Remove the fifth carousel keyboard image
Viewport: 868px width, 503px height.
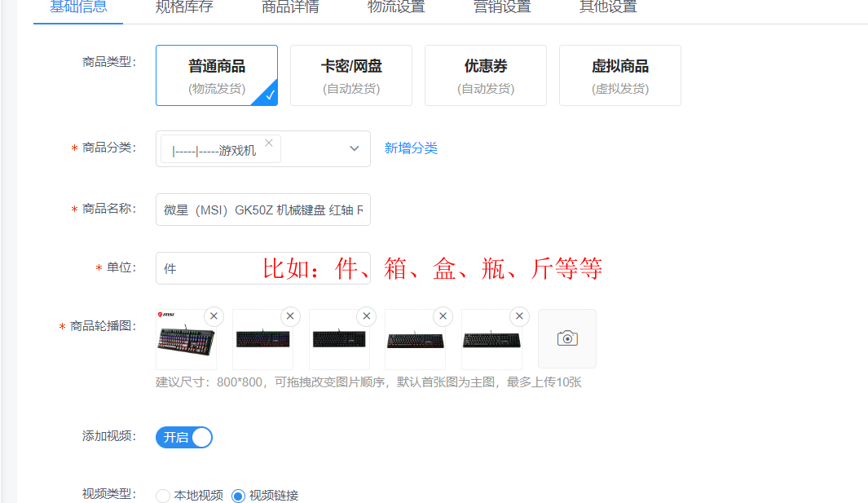519,316
